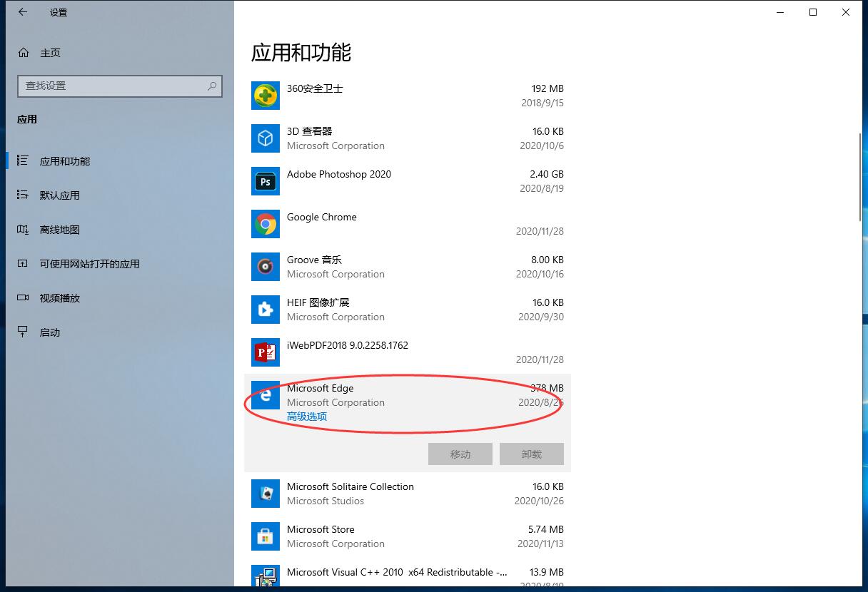The image size is (868, 592).
Task: Select Adobe Photoshop 2020 entry name
Action: (x=339, y=174)
